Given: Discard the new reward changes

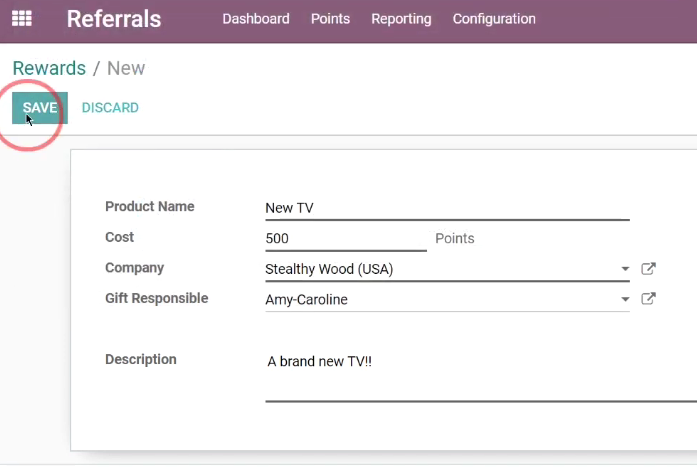Looking at the screenshot, I should coord(110,108).
